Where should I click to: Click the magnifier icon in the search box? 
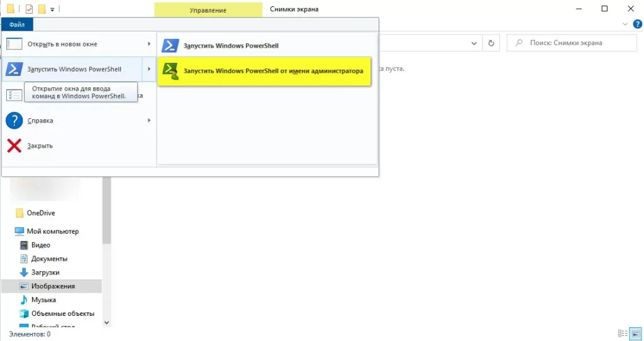tap(519, 43)
